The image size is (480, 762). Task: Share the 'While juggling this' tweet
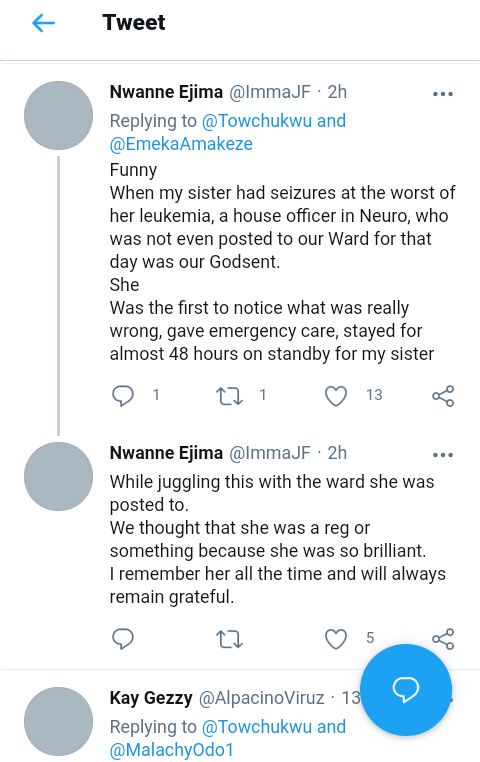point(443,639)
